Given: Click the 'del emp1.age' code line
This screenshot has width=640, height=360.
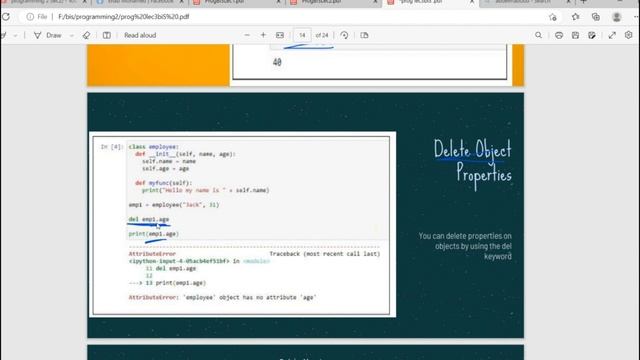Looking at the screenshot, I should (149, 219).
